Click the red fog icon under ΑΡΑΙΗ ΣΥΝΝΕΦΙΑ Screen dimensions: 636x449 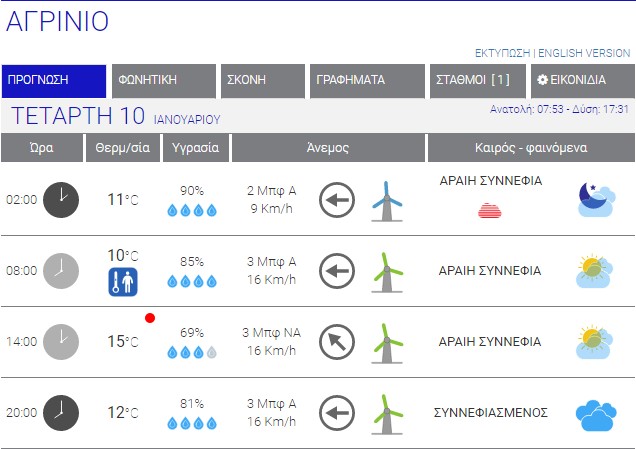click(x=489, y=210)
